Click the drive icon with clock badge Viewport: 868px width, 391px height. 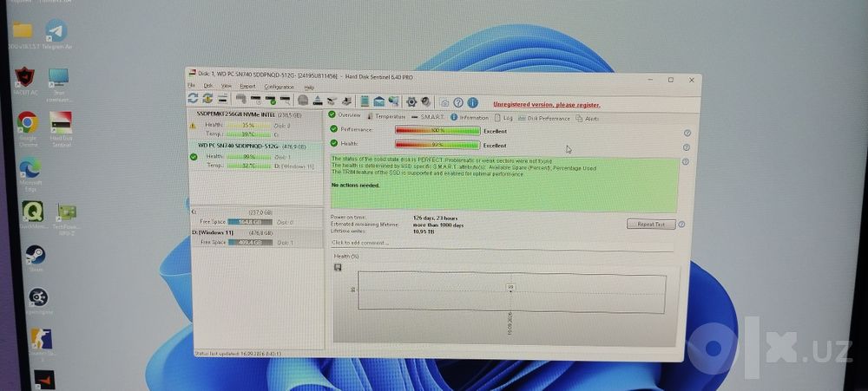(x=256, y=100)
